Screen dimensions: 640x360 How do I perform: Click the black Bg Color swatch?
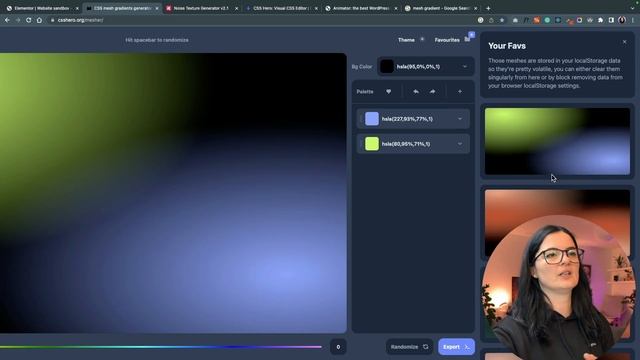point(387,67)
